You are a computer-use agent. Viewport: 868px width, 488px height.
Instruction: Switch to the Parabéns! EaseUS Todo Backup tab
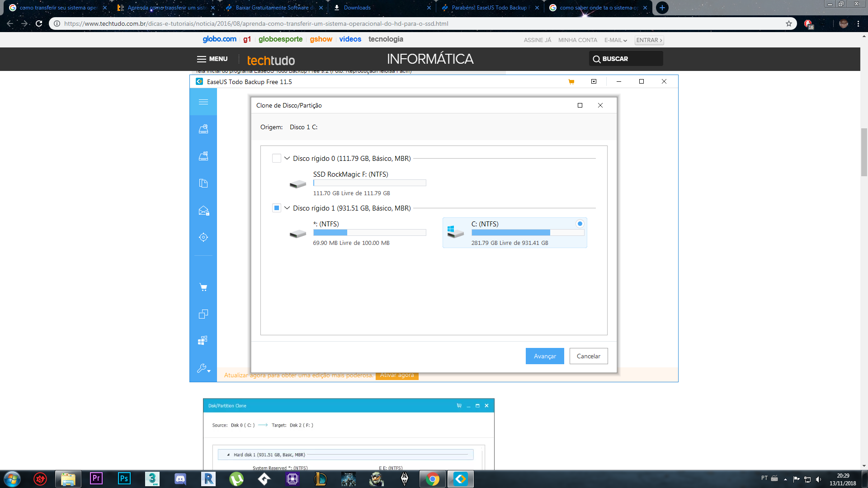tap(490, 8)
